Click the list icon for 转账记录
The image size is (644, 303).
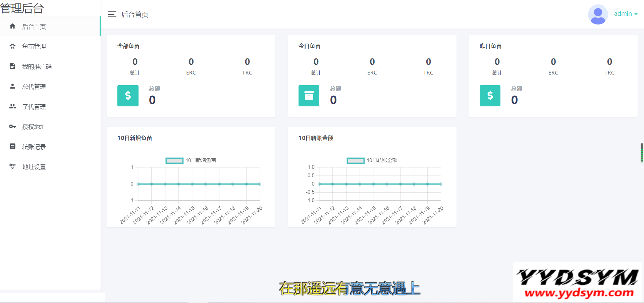point(12,146)
